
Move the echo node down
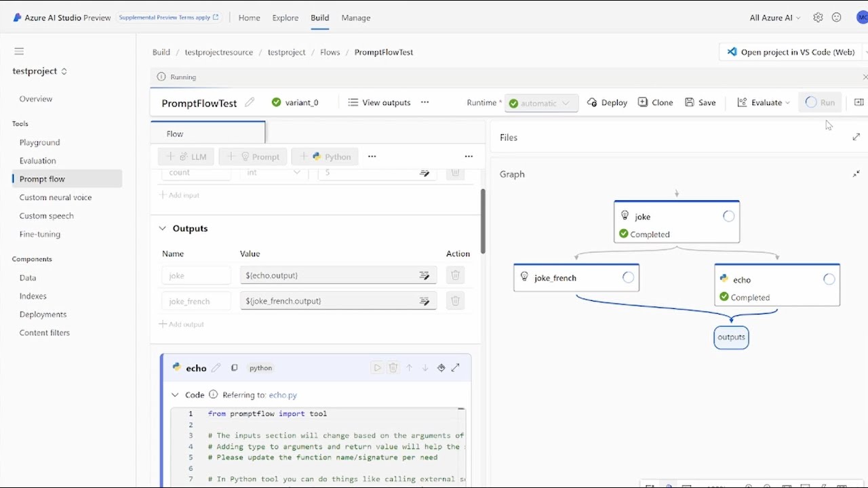click(x=425, y=368)
